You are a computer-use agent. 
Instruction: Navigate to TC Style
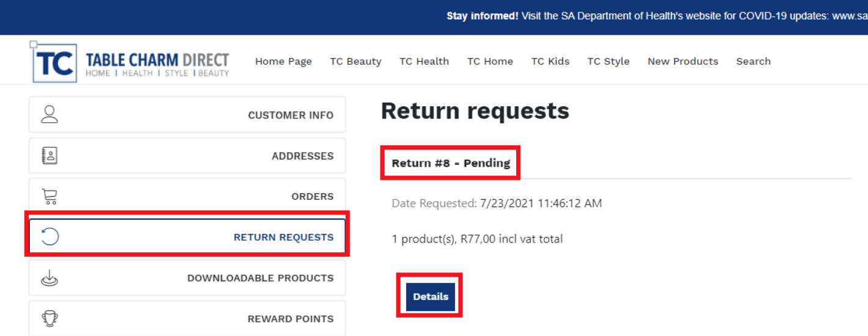(x=608, y=61)
